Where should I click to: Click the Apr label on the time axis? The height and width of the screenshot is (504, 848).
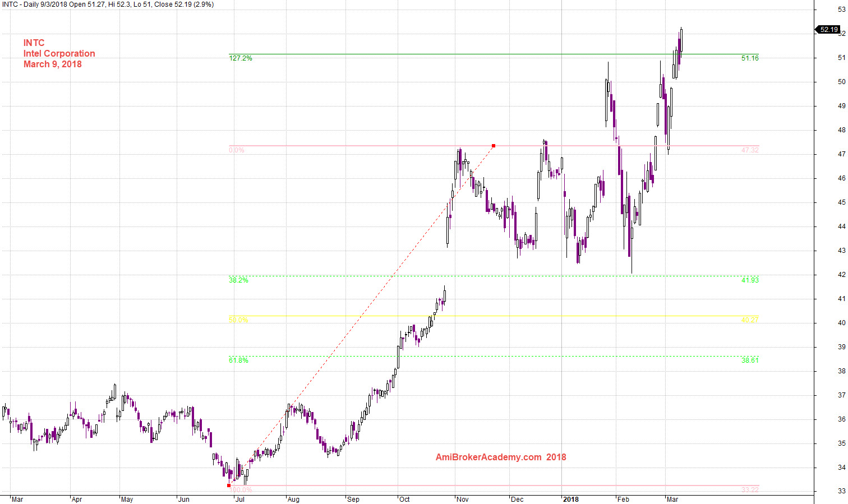tap(77, 500)
